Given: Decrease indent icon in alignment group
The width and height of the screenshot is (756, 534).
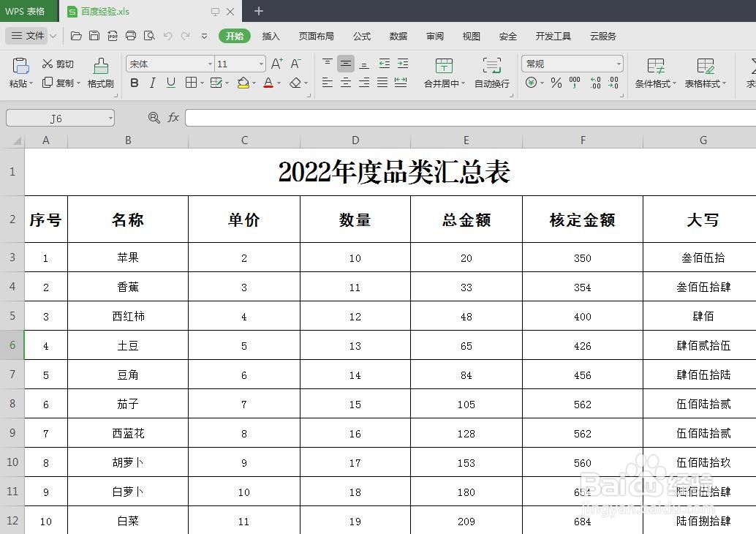Looking at the screenshot, I should pos(385,63).
